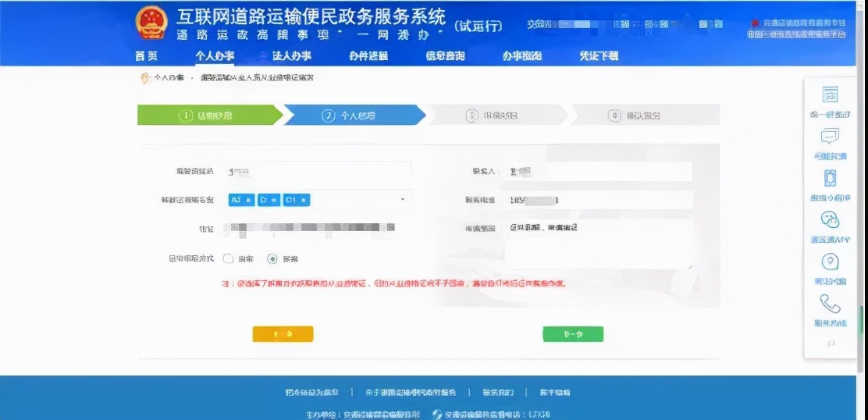Image resolution: width=868 pixels, height=420 pixels.
Task: Select grey step 4 in progress bar
Action: click(645, 115)
